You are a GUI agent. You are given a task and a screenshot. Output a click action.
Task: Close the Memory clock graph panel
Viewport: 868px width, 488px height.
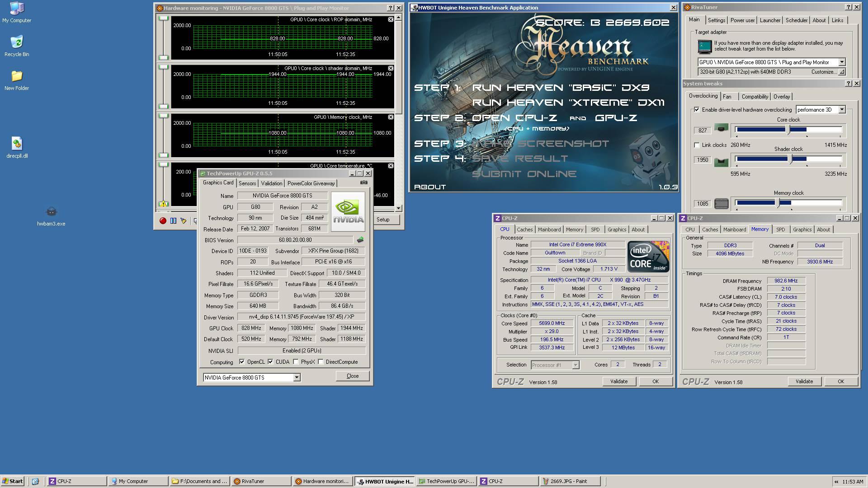coord(391,117)
